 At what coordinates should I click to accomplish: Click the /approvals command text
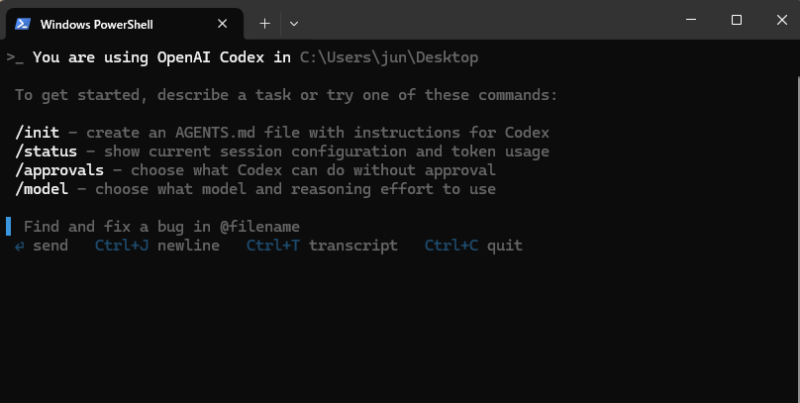[59, 170]
